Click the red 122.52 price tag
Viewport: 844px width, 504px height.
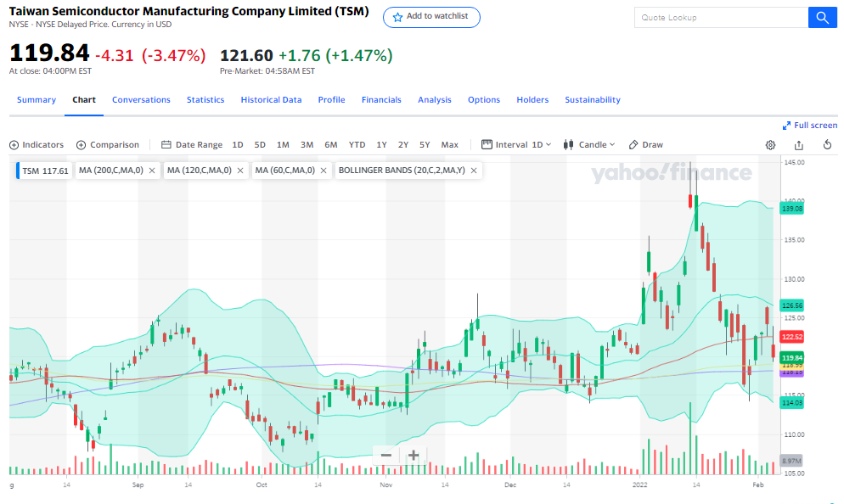tap(792, 337)
